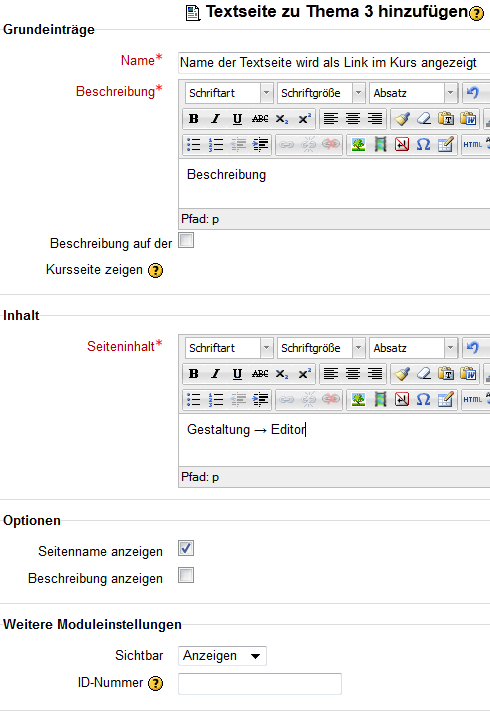This screenshot has height=711, width=490.
Task: Align text left in Beschreibung editor
Action: 331,119
